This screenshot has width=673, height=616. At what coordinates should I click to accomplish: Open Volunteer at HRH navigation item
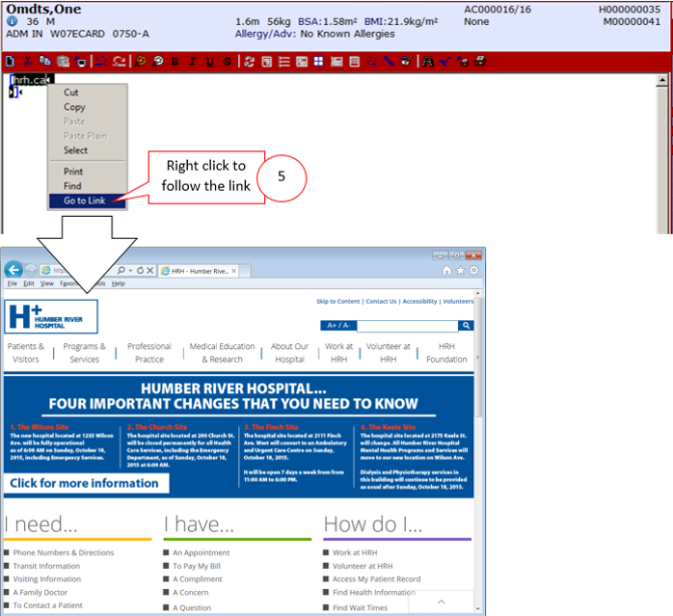coord(388,353)
